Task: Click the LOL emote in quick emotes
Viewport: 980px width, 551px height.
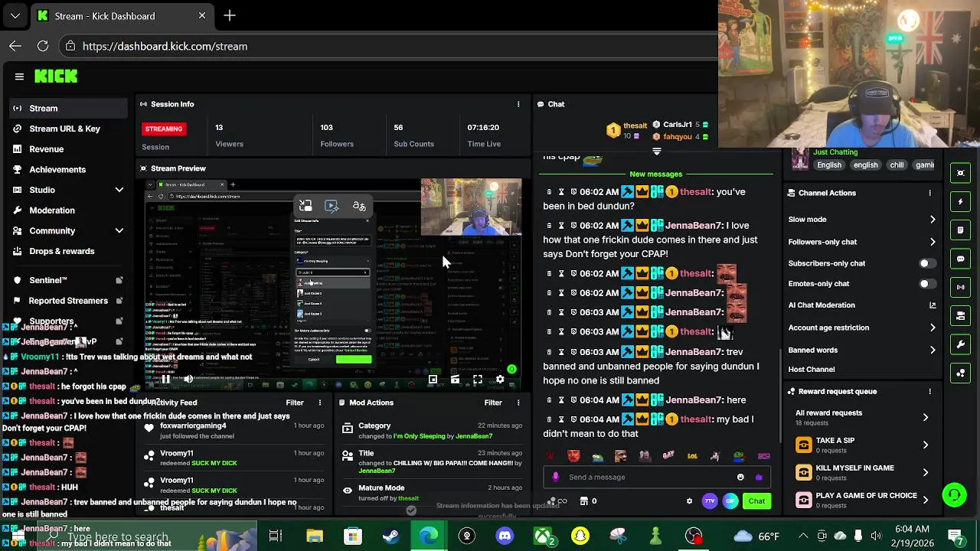Action: point(692,456)
